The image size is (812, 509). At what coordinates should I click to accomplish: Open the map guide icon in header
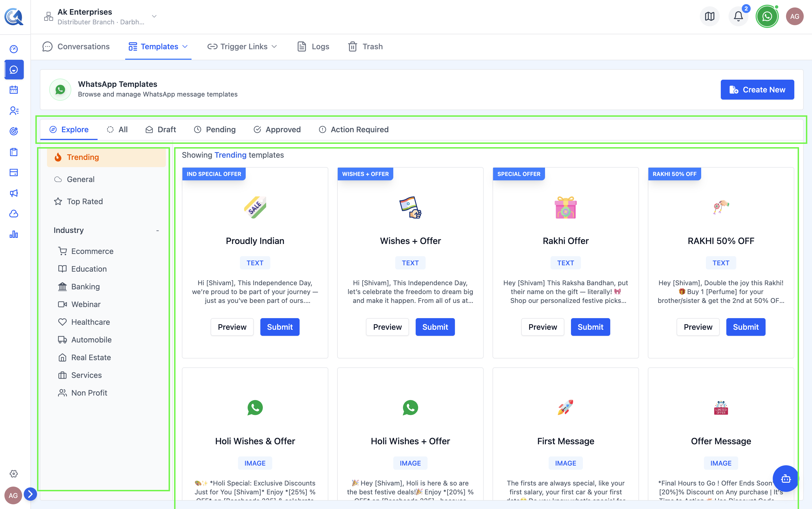click(x=709, y=16)
